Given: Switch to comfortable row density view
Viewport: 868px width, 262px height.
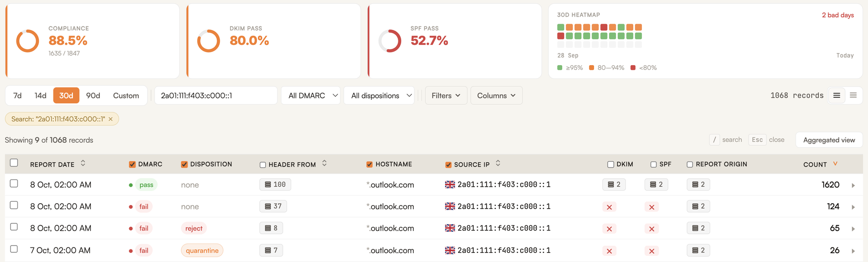Looking at the screenshot, I should click(x=837, y=96).
